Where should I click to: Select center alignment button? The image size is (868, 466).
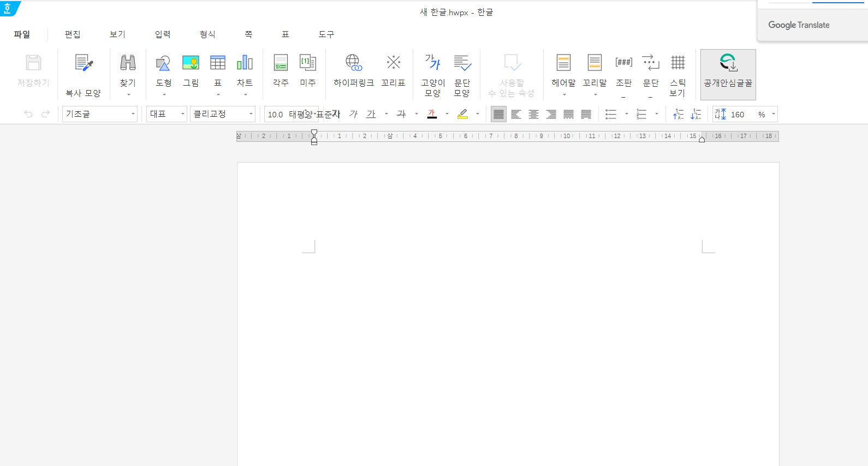[x=533, y=114]
